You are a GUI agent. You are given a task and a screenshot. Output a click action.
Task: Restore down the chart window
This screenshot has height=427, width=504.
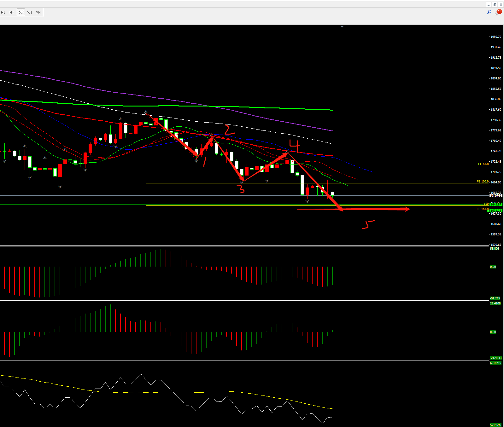coord(495,4)
